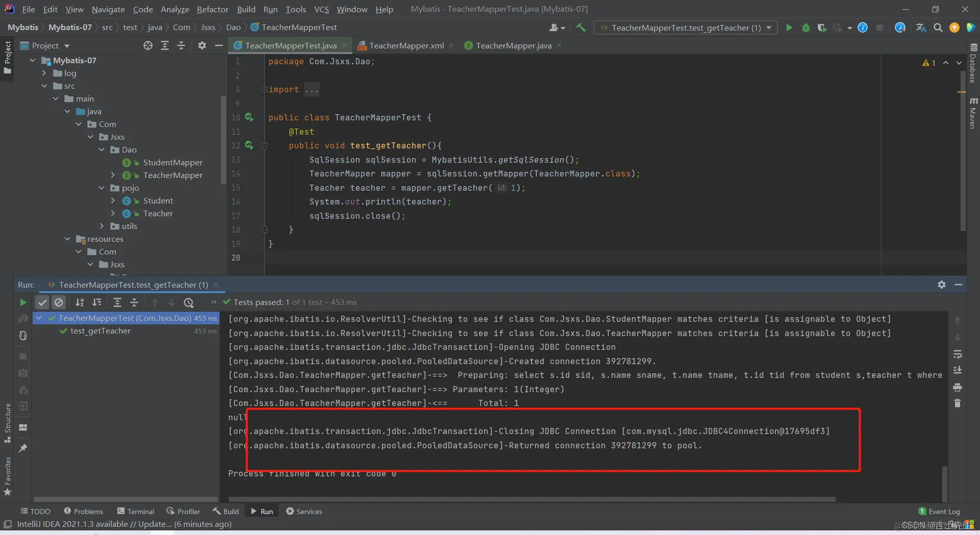Screen dimensions: 980x535
Task: Click the Mybatis breadcrumb in navigation bar
Action: click(23, 27)
